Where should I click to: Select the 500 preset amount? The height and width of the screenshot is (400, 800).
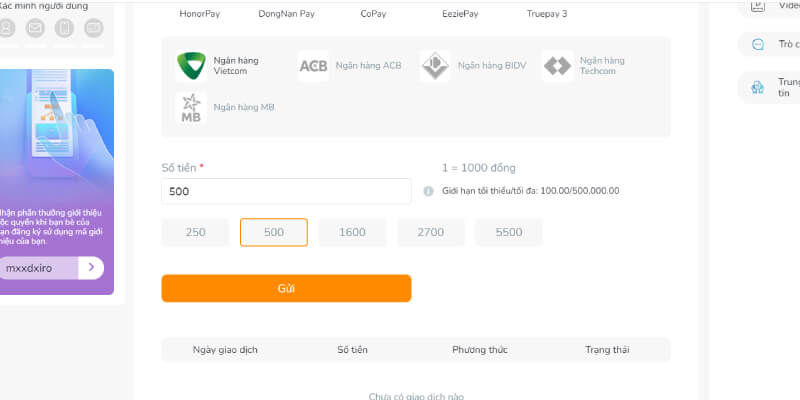click(274, 232)
